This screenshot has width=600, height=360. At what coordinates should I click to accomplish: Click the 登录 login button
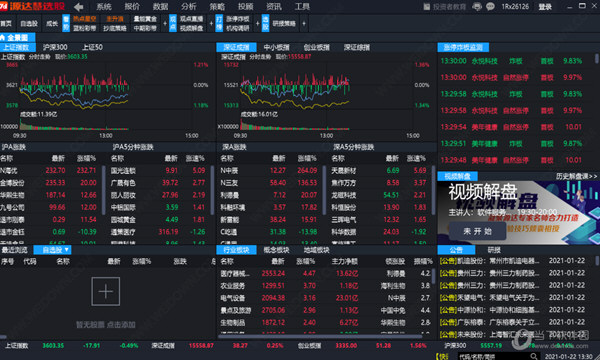click(x=545, y=7)
